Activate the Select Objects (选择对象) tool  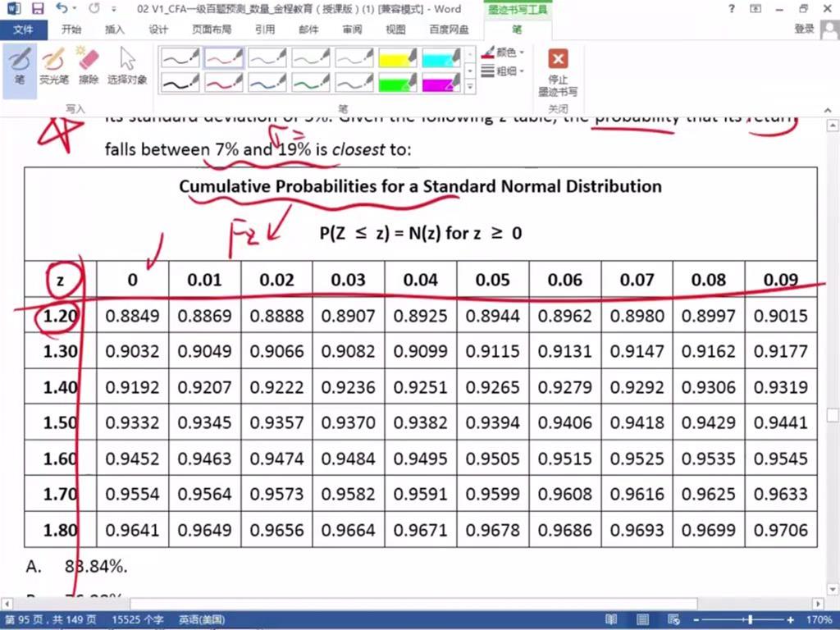pos(127,66)
